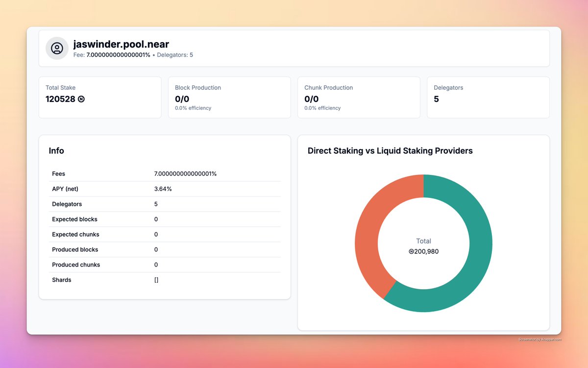The image size is (588, 368).
Task: Click the Total Stake label
Action: pyautogui.click(x=61, y=88)
